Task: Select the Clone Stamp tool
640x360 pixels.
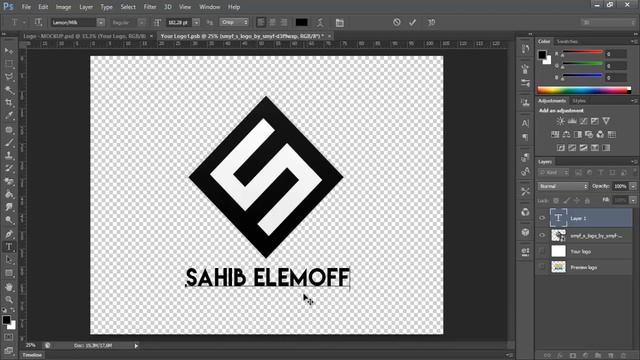Action: tap(9, 155)
